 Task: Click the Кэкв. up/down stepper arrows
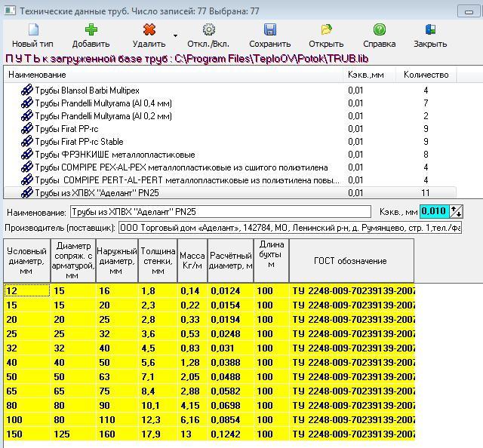pos(456,211)
